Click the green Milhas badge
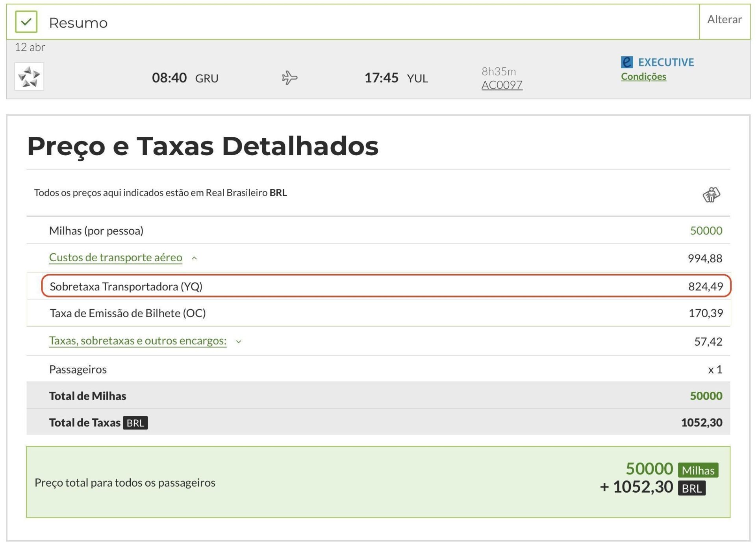This screenshot has width=756, height=545. [x=698, y=470]
